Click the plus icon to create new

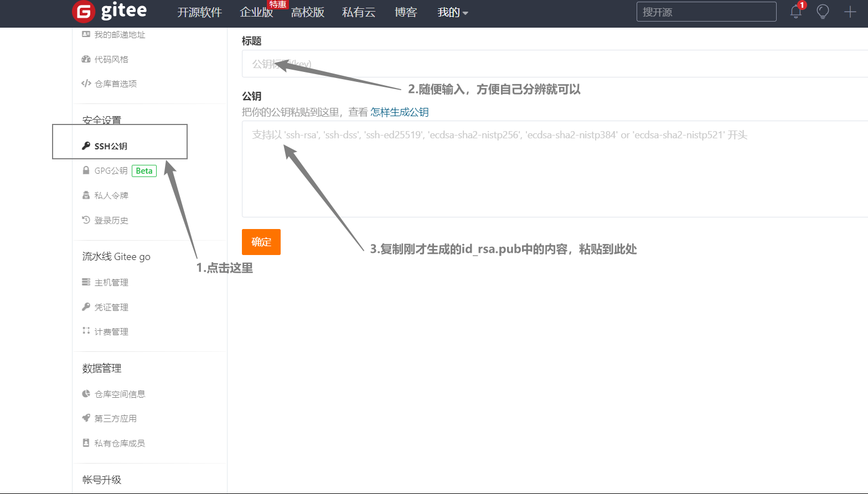coord(850,12)
